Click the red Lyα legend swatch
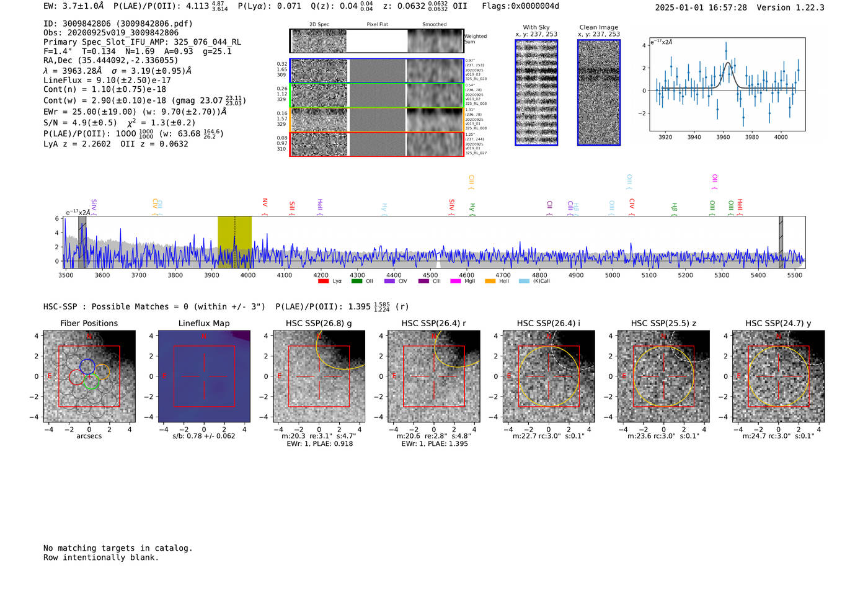The width and height of the screenshot is (868, 591). [x=323, y=282]
